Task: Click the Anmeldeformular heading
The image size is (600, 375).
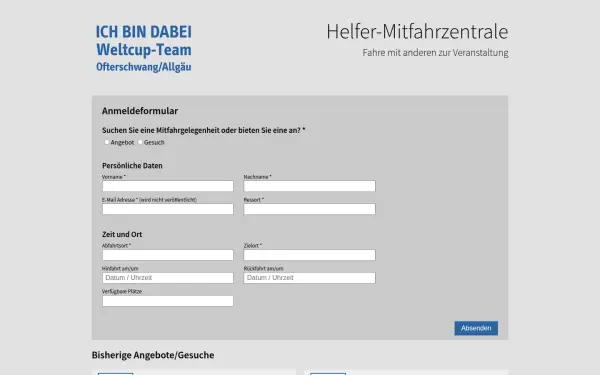Action: 140,111
